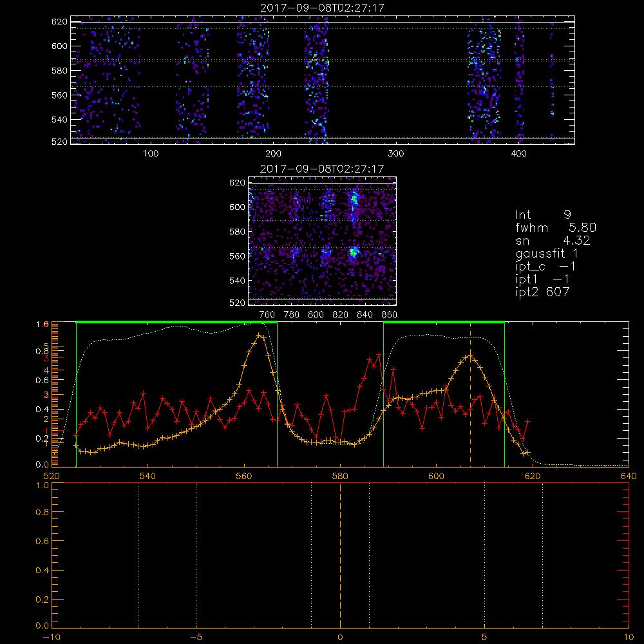
Task: Click x-axis label 780 under the middle image
Action: pyautogui.click(x=292, y=315)
